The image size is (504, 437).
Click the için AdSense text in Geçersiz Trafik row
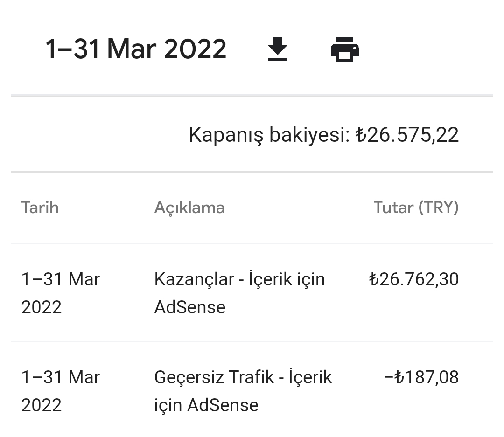pos(206,405)
